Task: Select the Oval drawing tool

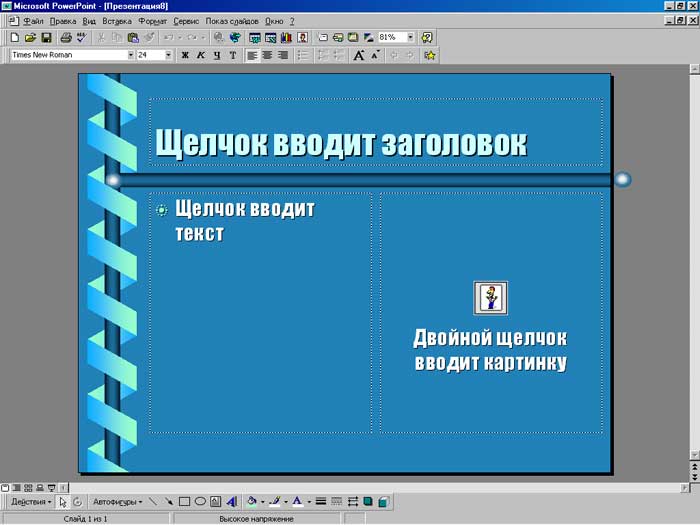Action: [200, 502]
